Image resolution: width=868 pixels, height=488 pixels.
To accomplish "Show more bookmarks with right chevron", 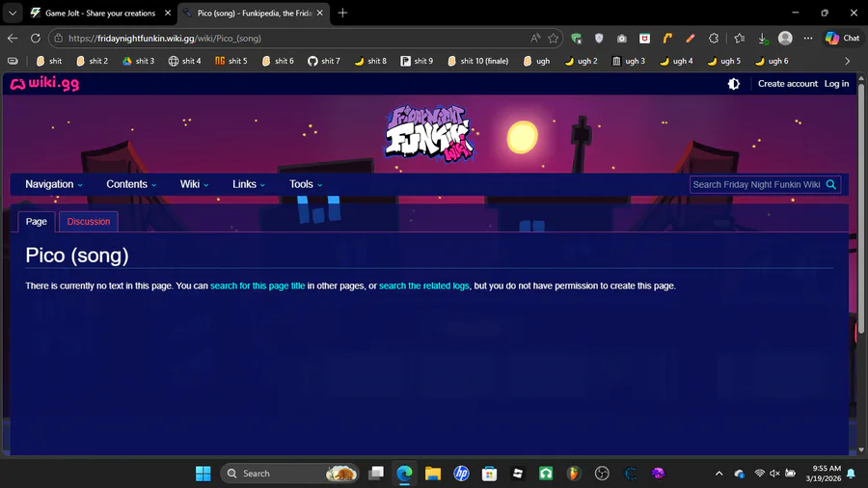I will click(847, 61).
